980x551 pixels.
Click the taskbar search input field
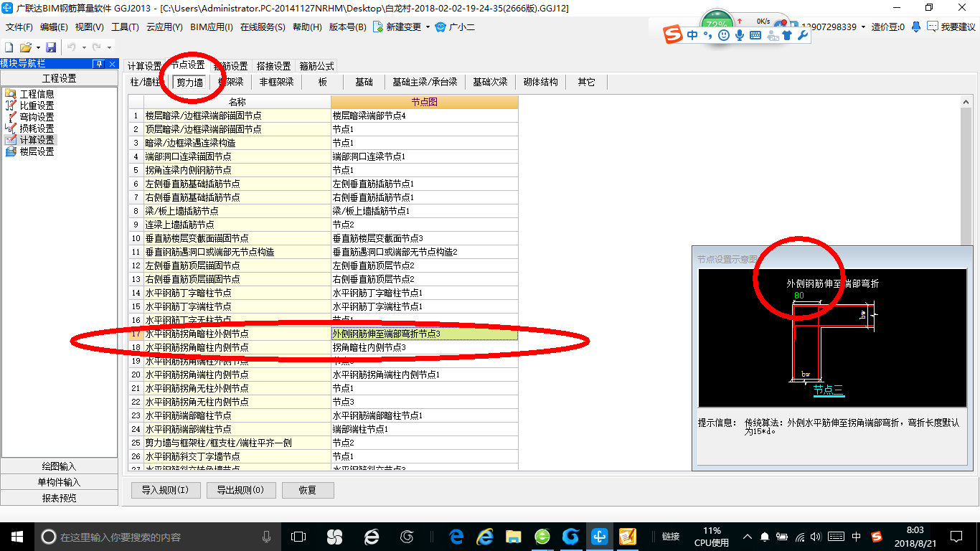click(x=158, y=537)
